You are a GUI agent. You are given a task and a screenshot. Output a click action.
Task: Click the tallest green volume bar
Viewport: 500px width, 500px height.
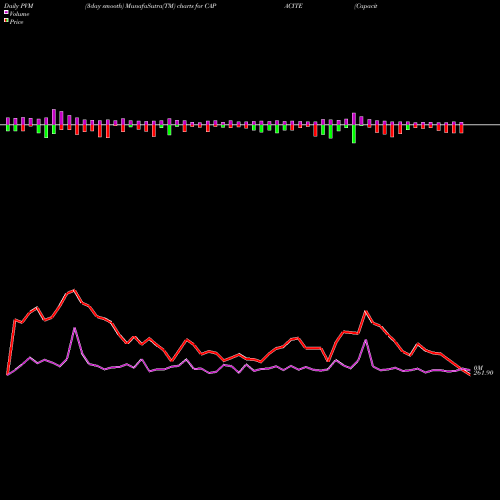354,134
